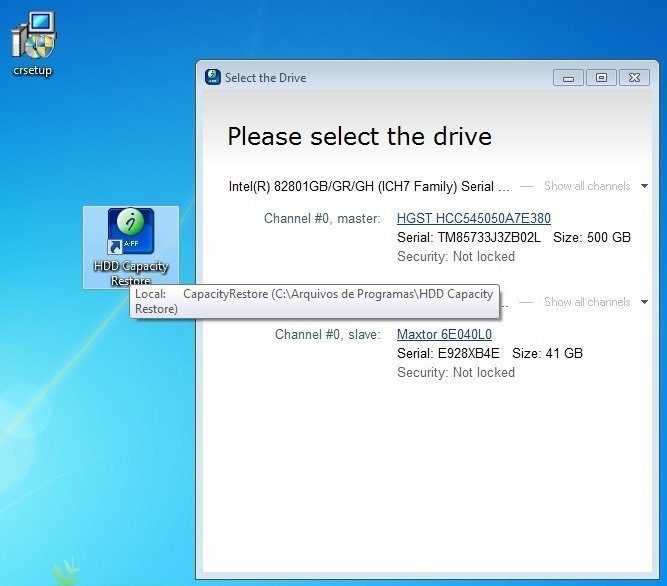Expand Show all channels for Intel ICH7 controller
The width and height of the screenshot is (667, 586).
click(x=587, y=186)
